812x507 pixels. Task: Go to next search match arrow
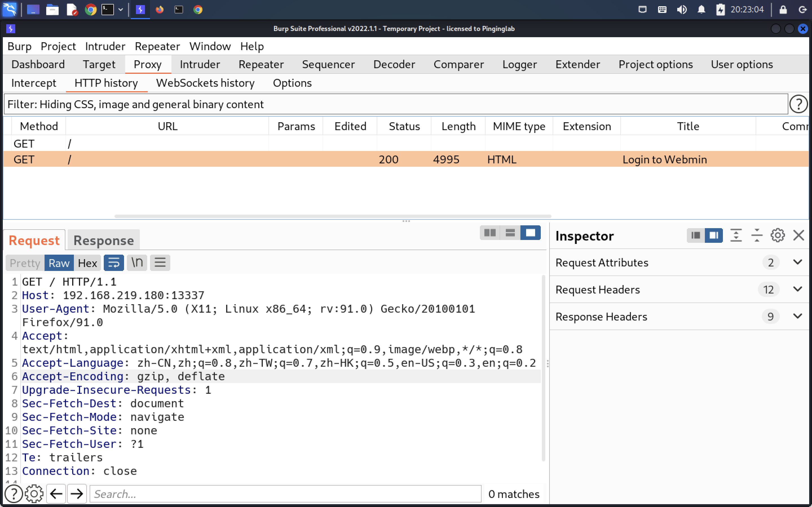pos(77,493)
